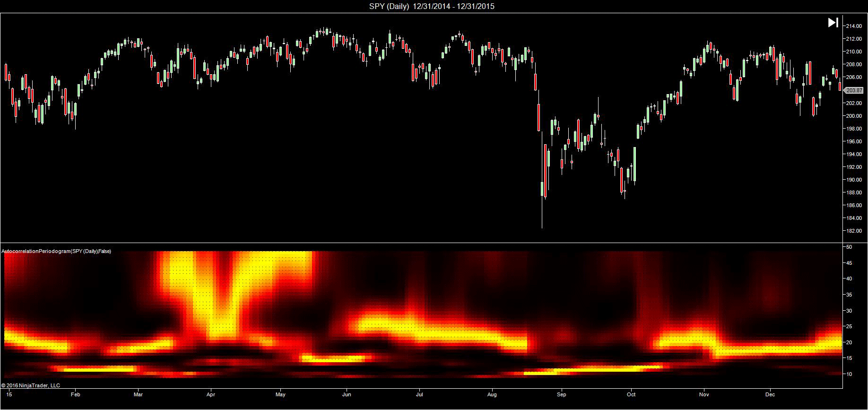Click the 35 periodogram scale label
868x410 pixels.
tap(849, 295)
